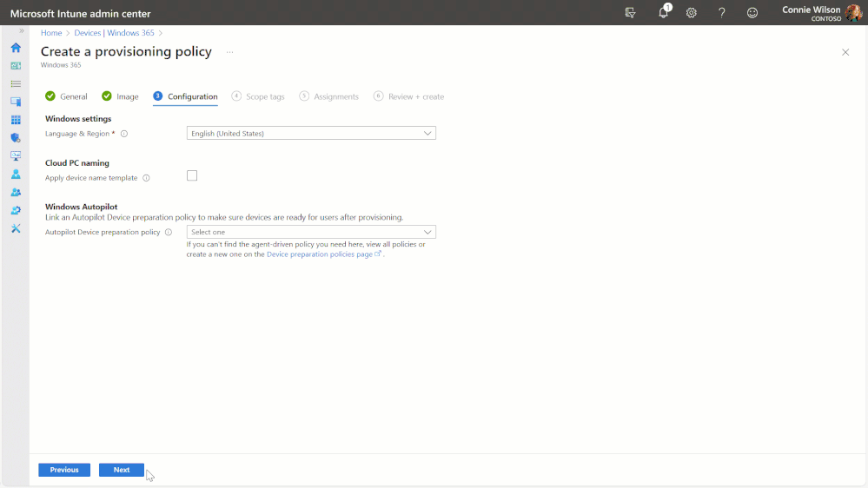Open the more options ellipsis beside title

tap(229, 52)
